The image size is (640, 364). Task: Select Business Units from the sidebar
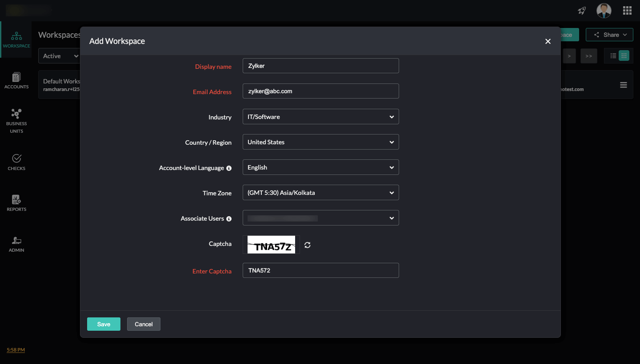16,120
